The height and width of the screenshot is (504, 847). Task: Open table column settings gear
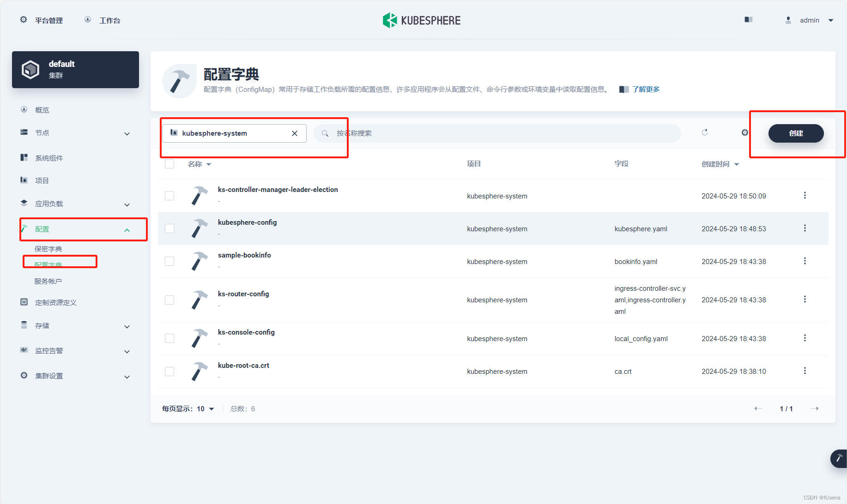pos(745,132)
